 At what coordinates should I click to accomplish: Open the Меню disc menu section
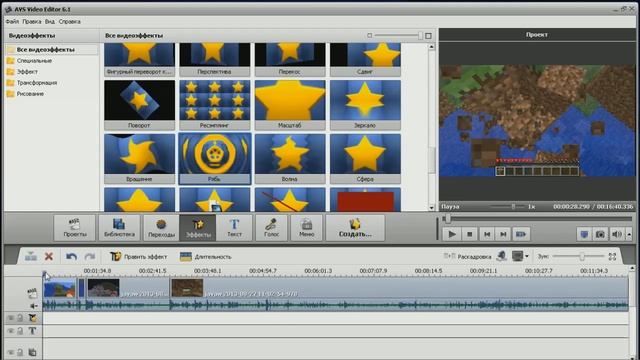306,228
